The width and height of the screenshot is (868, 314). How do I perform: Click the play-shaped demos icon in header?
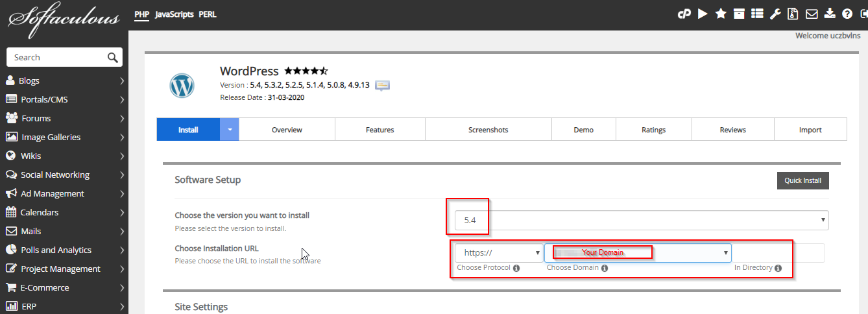point(703,14)
